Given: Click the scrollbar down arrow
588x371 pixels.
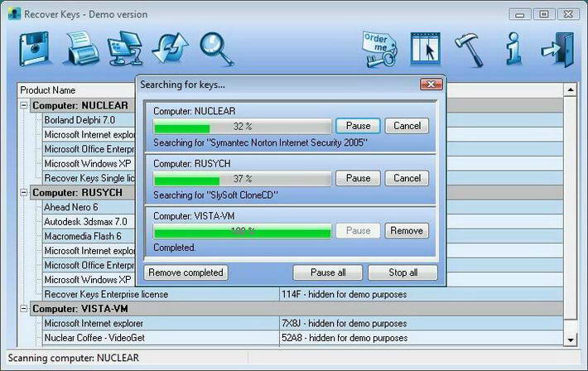Looking at the screenshot, I should 570,340.
